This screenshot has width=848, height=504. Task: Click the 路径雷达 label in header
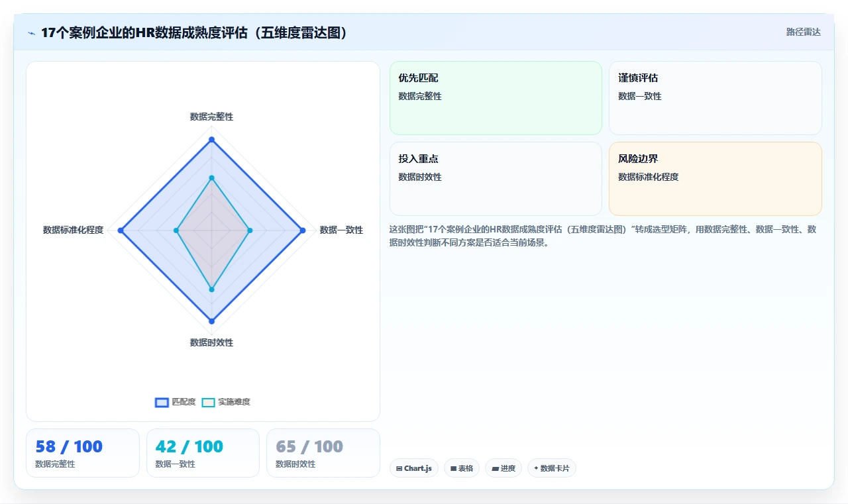click(x=803, y=32)
